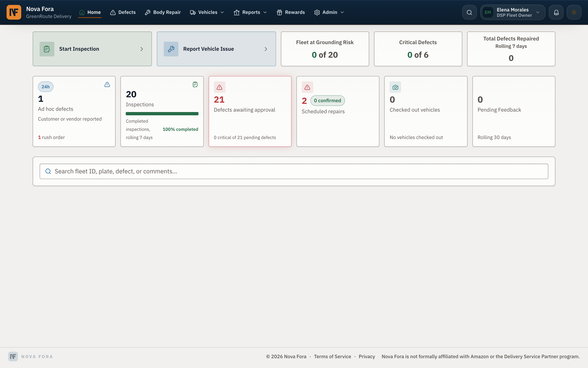Click the inspections completion progress bar

pos(162,114)
